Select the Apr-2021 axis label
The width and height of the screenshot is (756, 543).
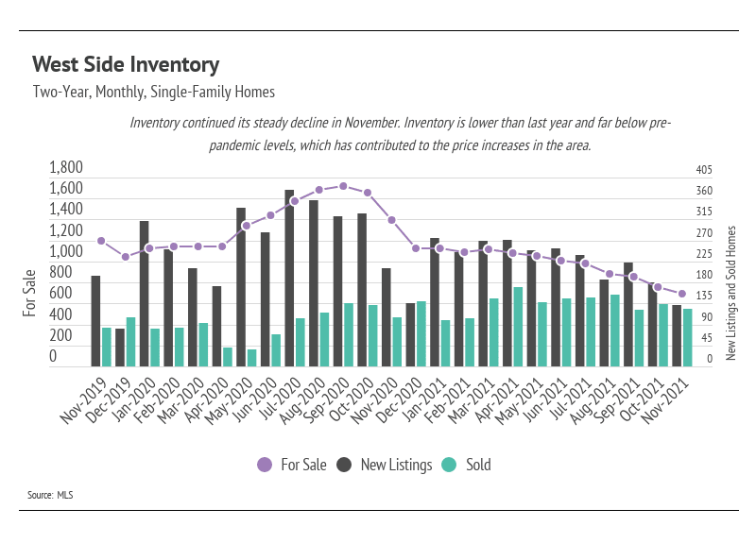tap(495, 399)
